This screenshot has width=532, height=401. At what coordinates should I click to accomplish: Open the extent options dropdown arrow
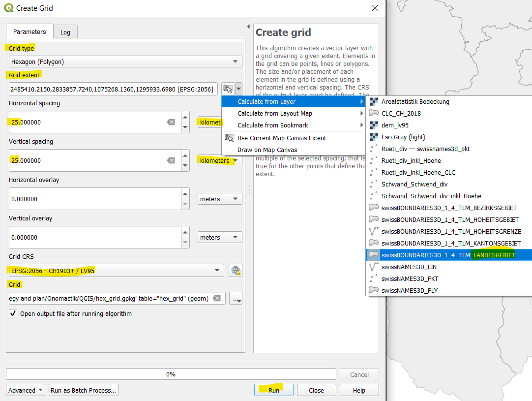click(239, 89)
